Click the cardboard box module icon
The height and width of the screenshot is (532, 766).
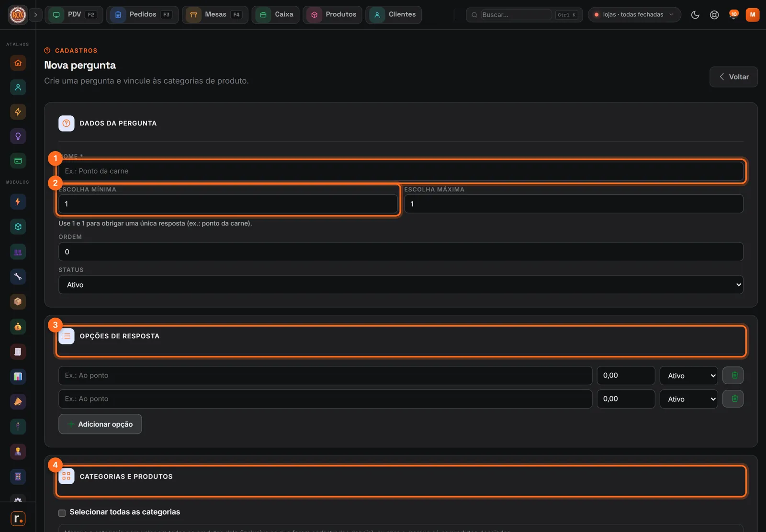18,301
